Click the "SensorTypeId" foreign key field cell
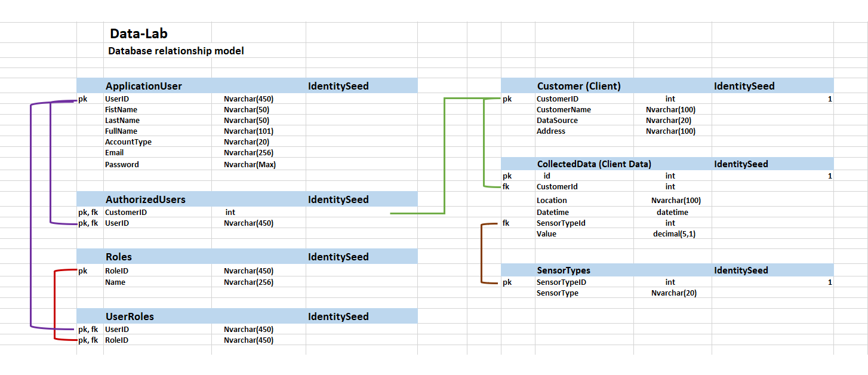The image size is (868, 375). tap(561, 223)
